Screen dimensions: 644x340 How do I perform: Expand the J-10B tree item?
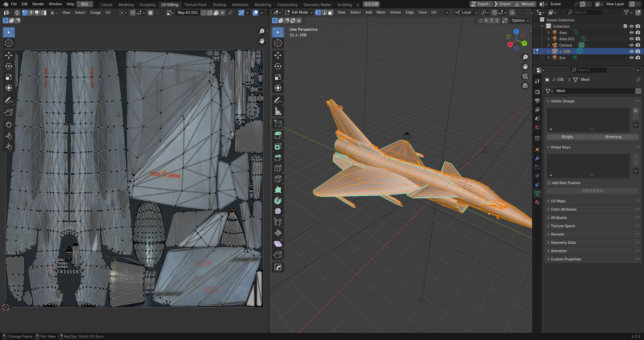tap(548, 51)
